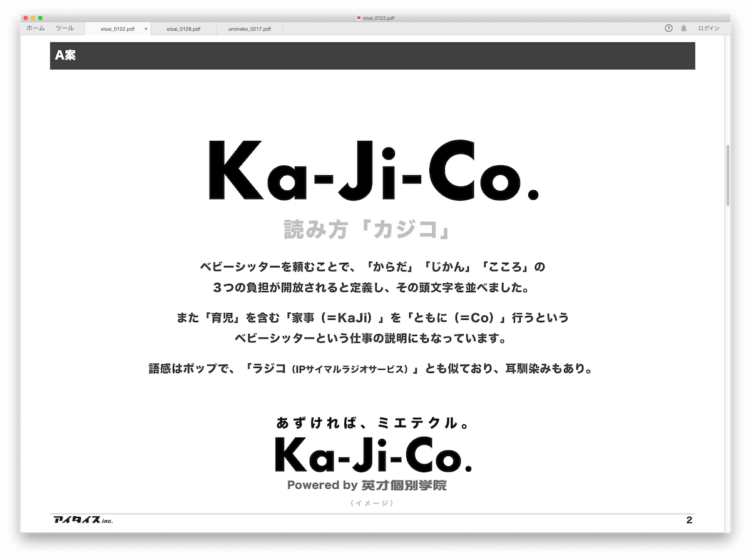This screenshot has height=560, width=751.
Task: Click the PDF file icon in title bar
Action: point(359,18)
